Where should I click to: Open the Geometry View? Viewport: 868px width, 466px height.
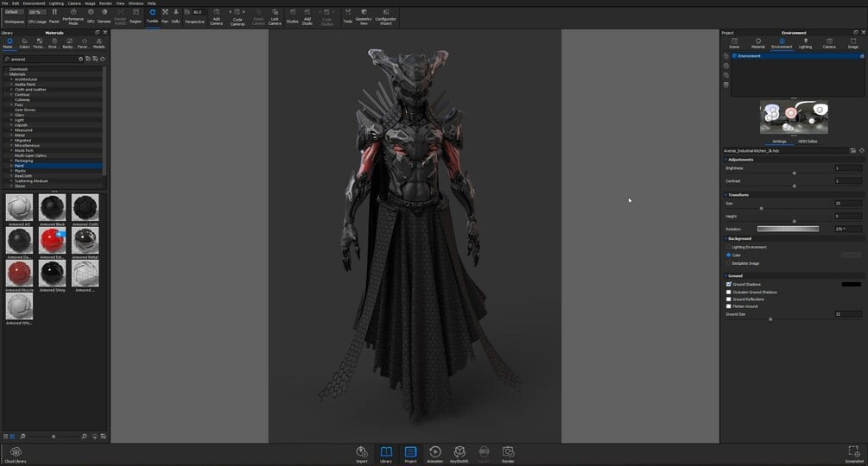coord(364,16)
